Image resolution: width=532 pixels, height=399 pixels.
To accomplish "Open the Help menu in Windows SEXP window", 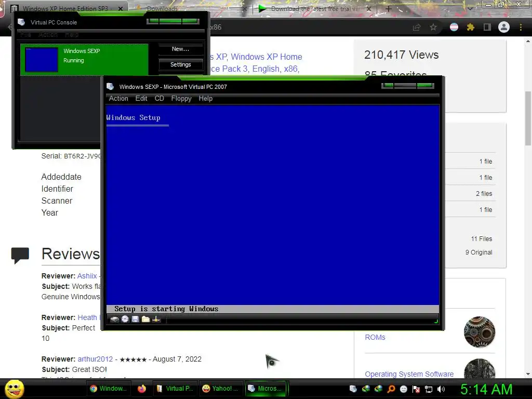I will pyautogui.click(x=206, y=98).
